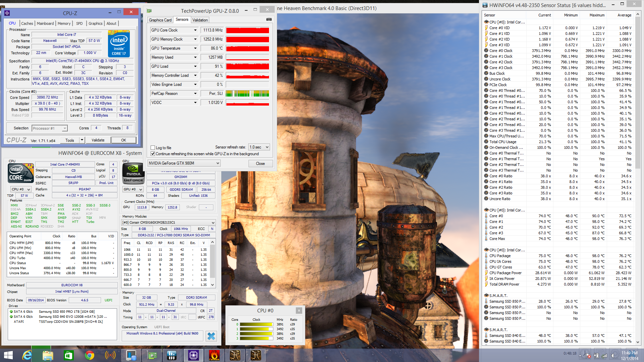
Task: Switch to FurMark taskbar icon
Action: click(x=214, y=355)
